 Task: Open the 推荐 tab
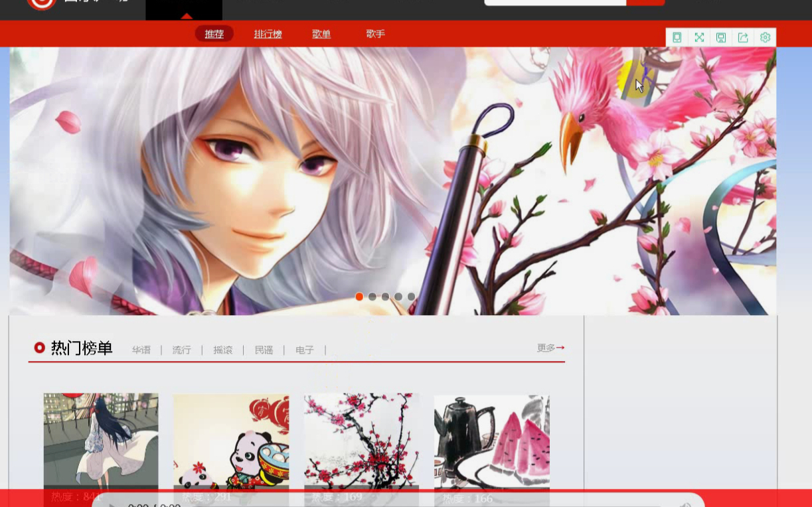214,34
